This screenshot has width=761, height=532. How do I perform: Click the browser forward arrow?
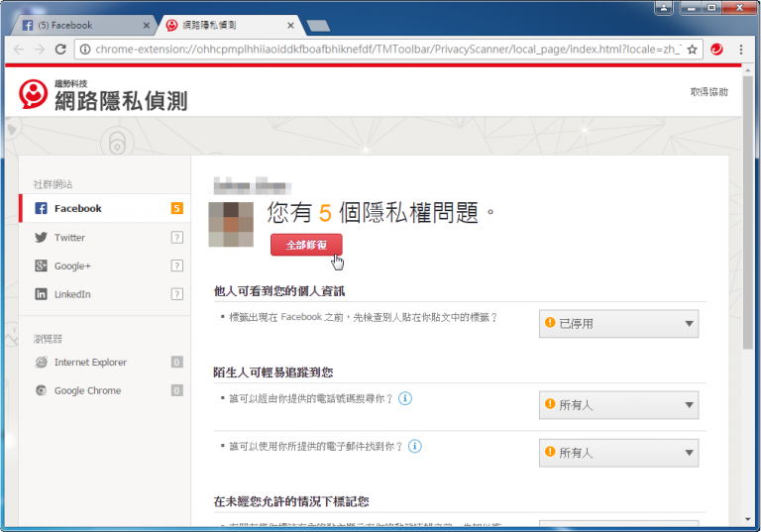[40, 49]
